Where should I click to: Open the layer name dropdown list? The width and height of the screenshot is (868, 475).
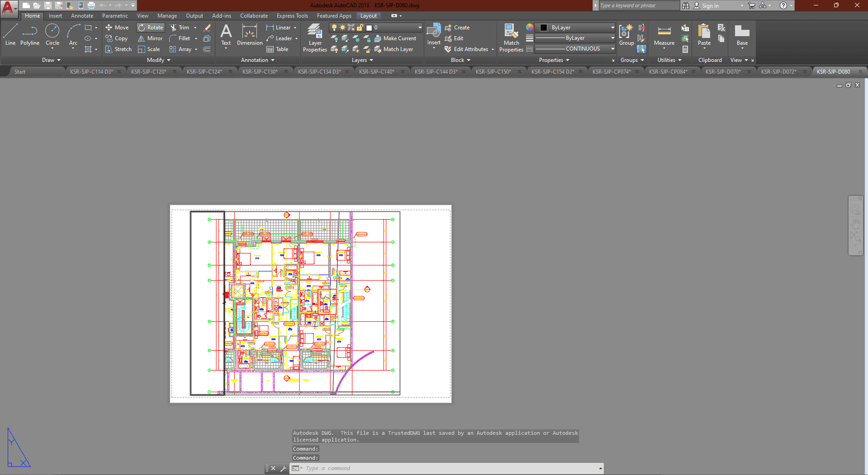[x=420, y=28]
